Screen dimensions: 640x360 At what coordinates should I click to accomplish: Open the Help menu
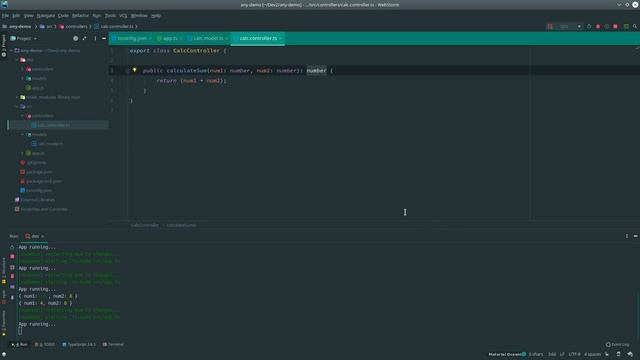pos(156,16)
